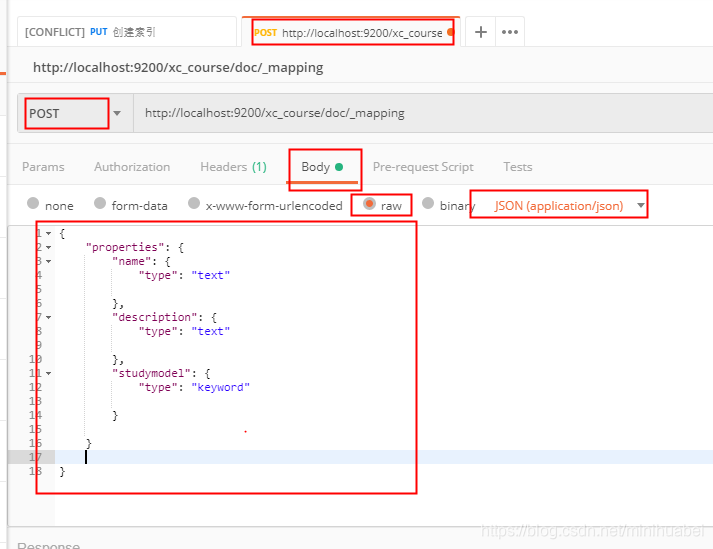Image resolution: width=713 pixels, height=549 pixels.
Task: Open the Params tab
Action: coord(43,167)
